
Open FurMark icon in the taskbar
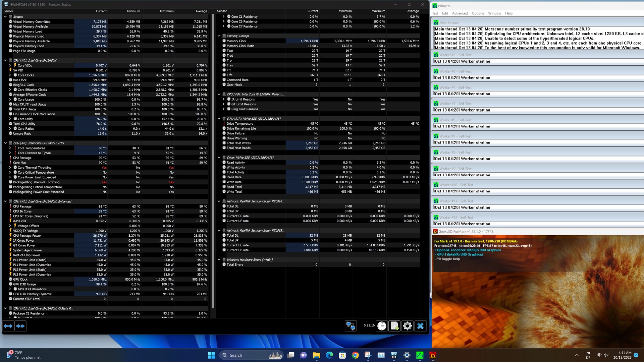tap(433, 355)
